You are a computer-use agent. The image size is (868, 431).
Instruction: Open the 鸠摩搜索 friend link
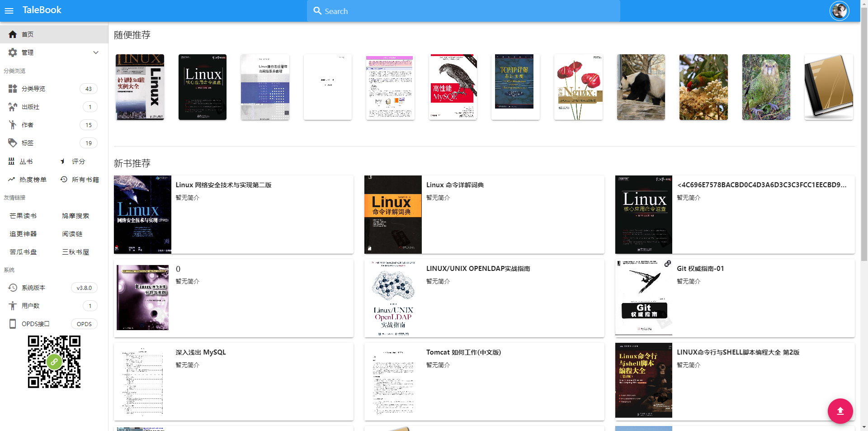click(x=75, y=216)
